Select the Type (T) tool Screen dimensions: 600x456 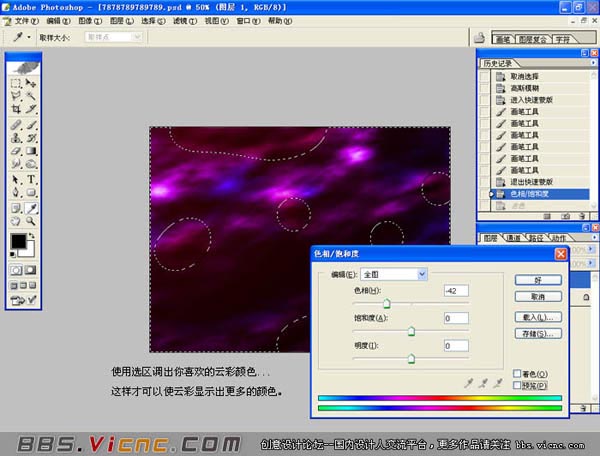(x=31, y=179)
